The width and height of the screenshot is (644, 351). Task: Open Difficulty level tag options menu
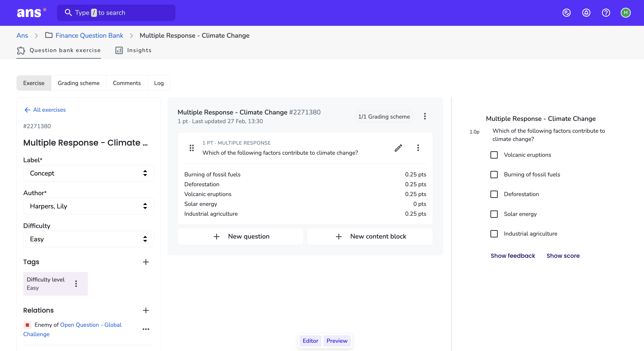76,284
